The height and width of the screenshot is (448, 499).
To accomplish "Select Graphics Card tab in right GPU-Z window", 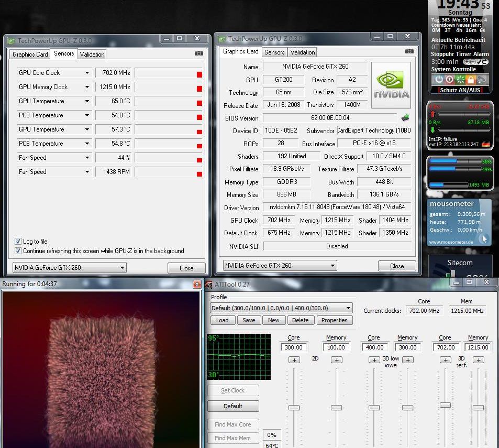I will click(240, 51).
